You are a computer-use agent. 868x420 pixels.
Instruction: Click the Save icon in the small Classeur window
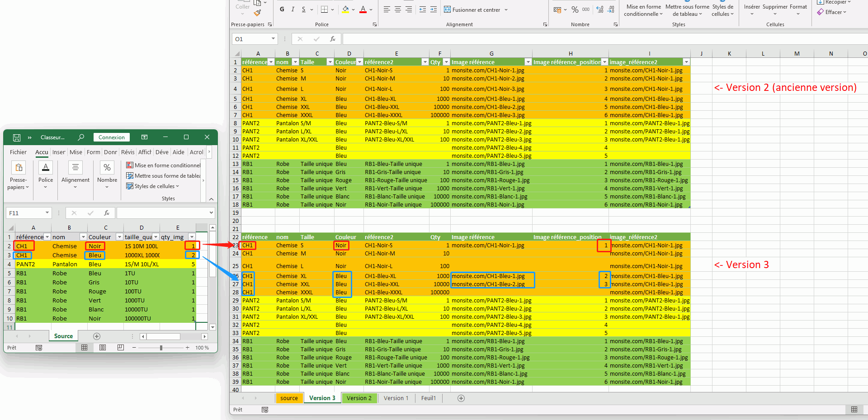tap(17, 137)
